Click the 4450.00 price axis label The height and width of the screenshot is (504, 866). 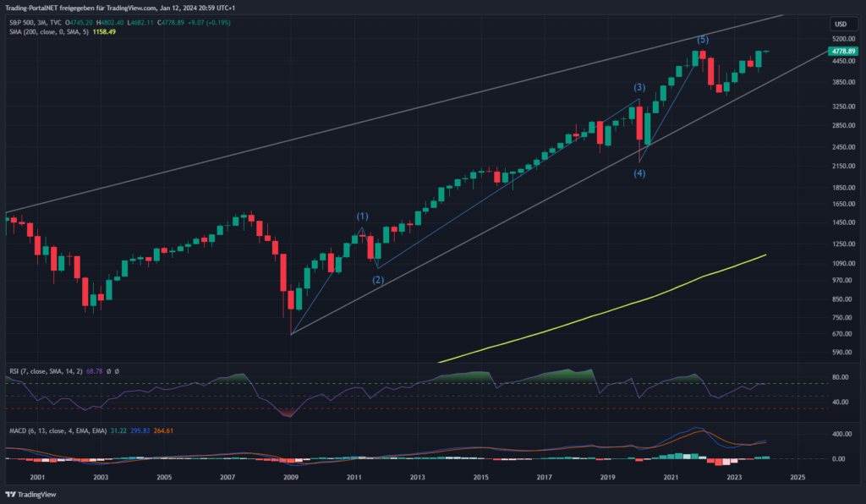[x=843, y=61]
